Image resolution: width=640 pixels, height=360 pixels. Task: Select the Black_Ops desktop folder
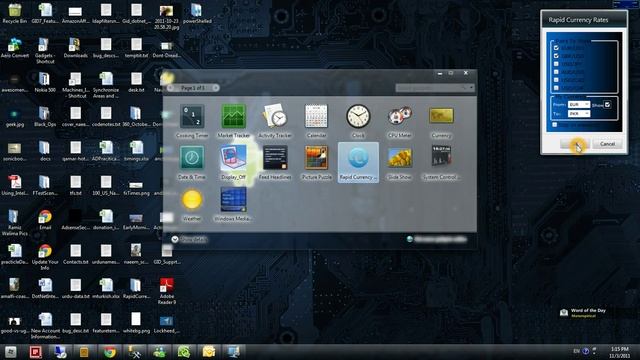pos(45,117)
